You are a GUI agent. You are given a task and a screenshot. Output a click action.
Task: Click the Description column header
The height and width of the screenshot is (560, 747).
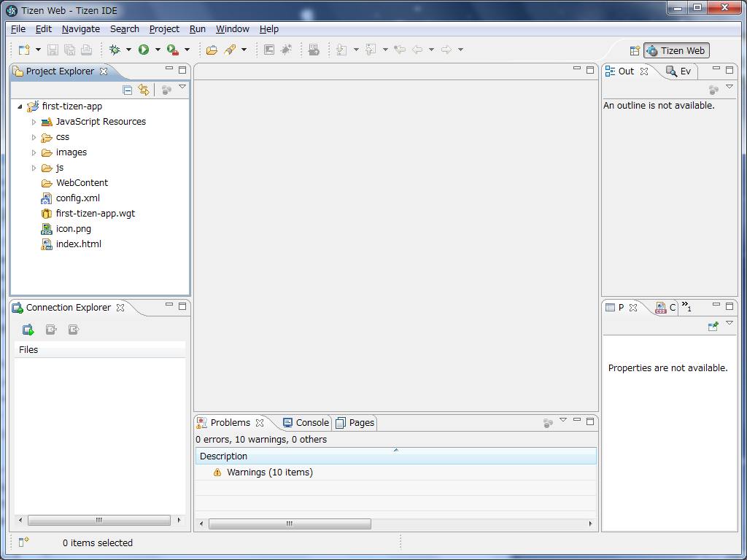point(396,456)
